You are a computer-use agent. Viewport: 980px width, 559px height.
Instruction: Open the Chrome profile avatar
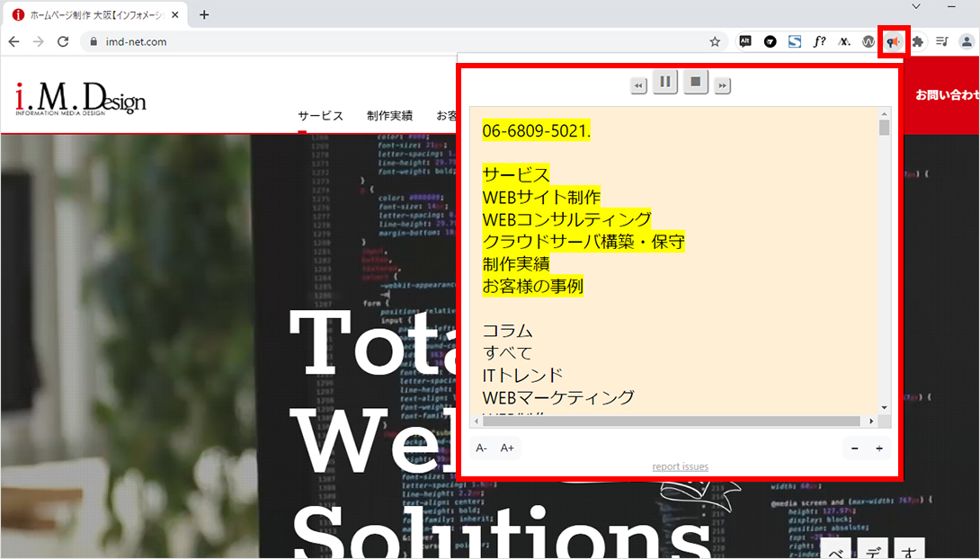pos(967,42)
